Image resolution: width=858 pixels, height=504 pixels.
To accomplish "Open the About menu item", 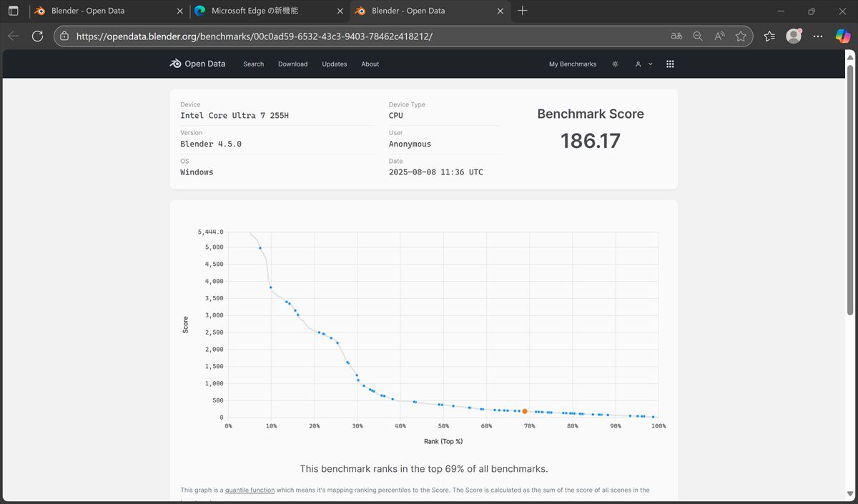I will pyautogui.click(x=370, y=64).
